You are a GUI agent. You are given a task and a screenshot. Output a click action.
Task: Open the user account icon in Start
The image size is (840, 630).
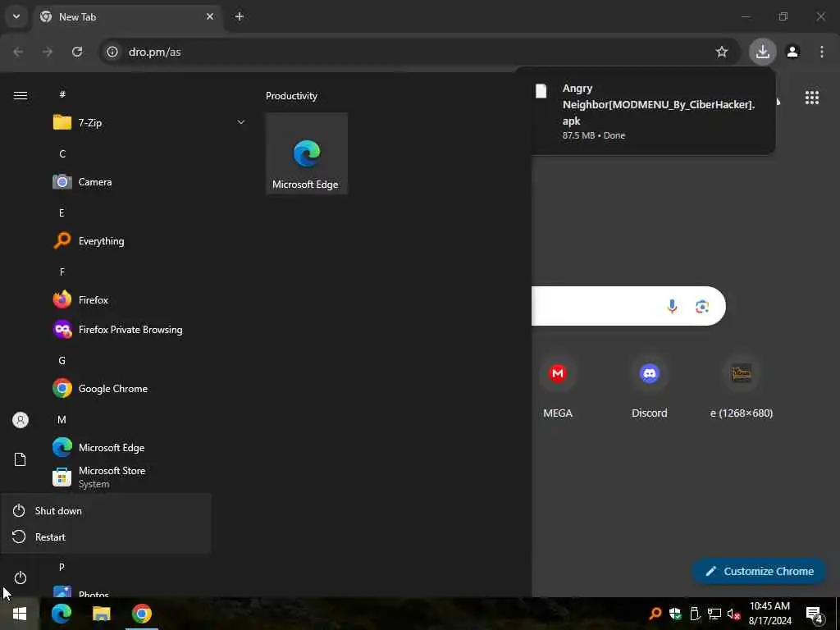point(21,420)
